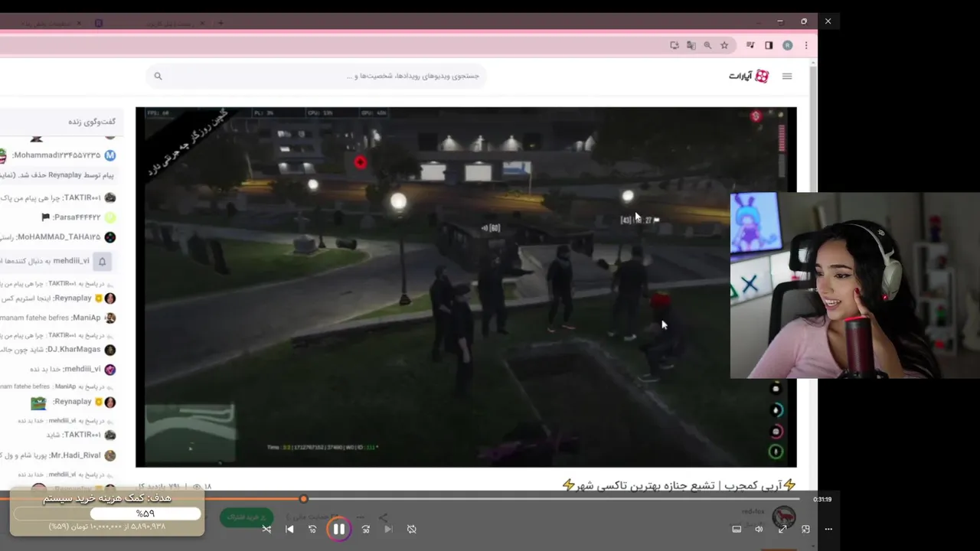
Task: Close the first browser tab
Action: [x=79, y=23]
